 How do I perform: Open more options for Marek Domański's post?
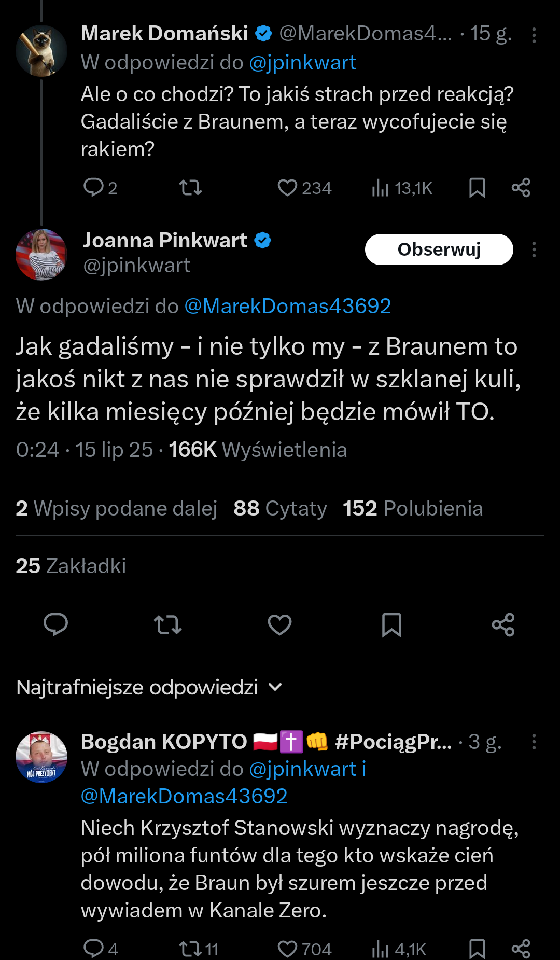pyautogui.click(x=534, y=35)
